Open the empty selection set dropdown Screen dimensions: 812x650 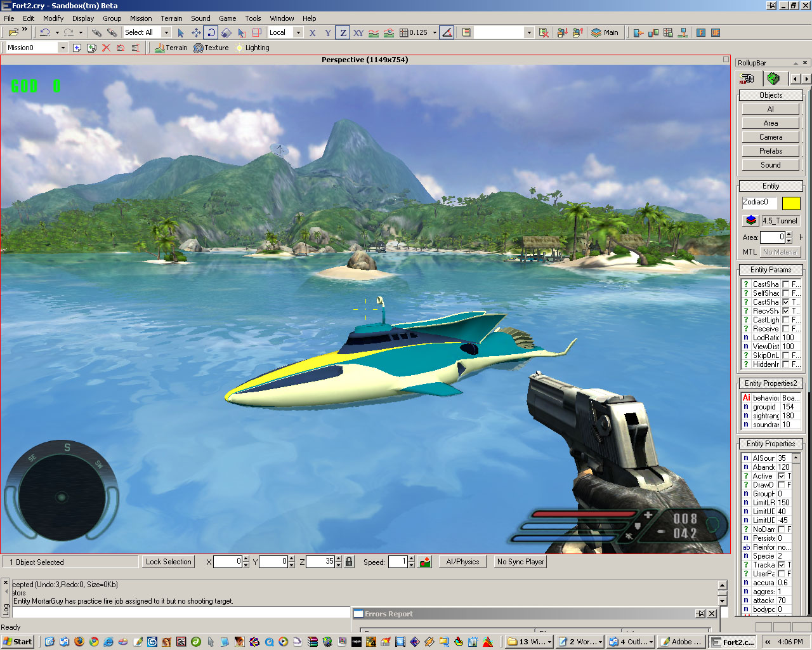(x=529, y=32)
